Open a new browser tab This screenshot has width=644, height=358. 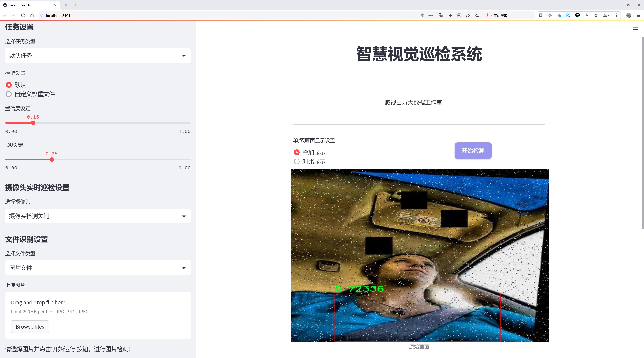(x=76, y=5)
